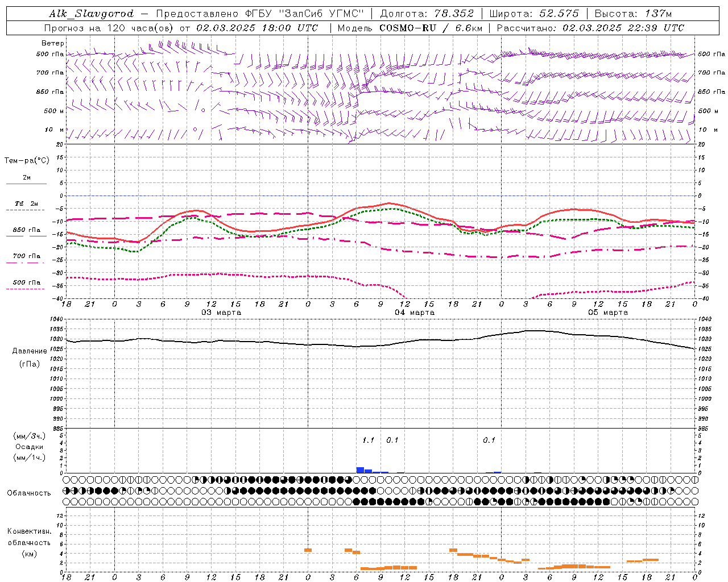This screenshot has width=728, height=582.
Task: Click the tallest blue precipitation bar
Action: 360,470
